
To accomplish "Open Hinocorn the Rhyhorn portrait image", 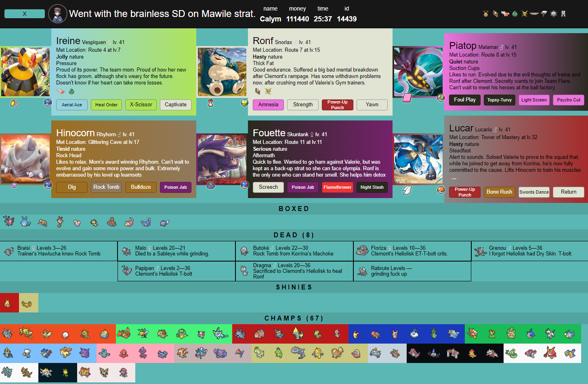I will tap(25, 159).
